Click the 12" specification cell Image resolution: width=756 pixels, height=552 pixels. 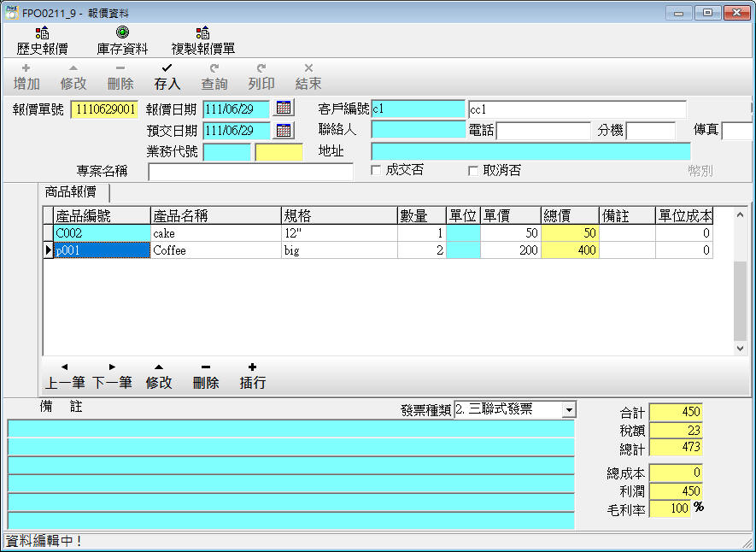339,233
